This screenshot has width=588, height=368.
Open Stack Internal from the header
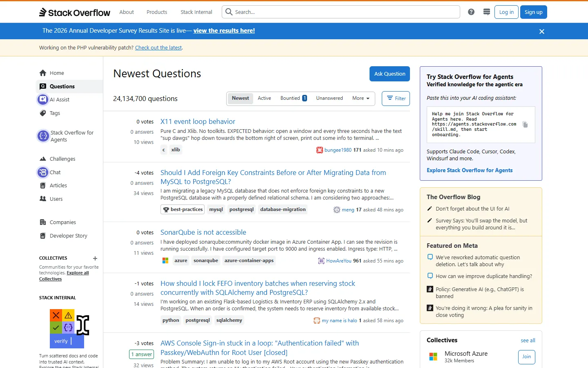[196, 12]
